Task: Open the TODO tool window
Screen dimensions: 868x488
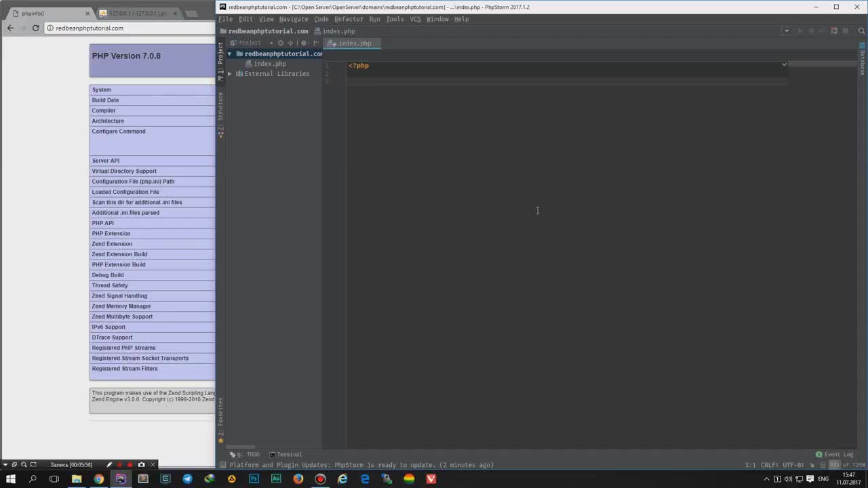Action: pyautogui.click(x=245, y=455)
